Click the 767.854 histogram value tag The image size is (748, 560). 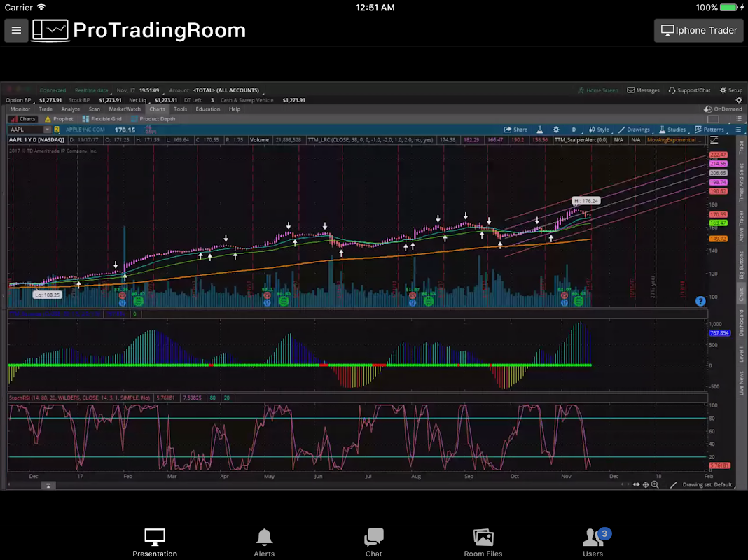tap(719, 333)
